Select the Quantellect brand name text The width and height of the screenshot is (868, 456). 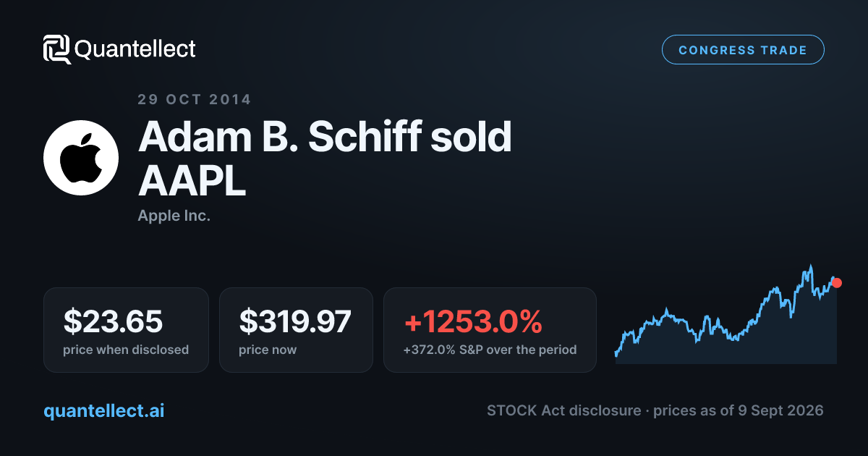click(135, 49)
